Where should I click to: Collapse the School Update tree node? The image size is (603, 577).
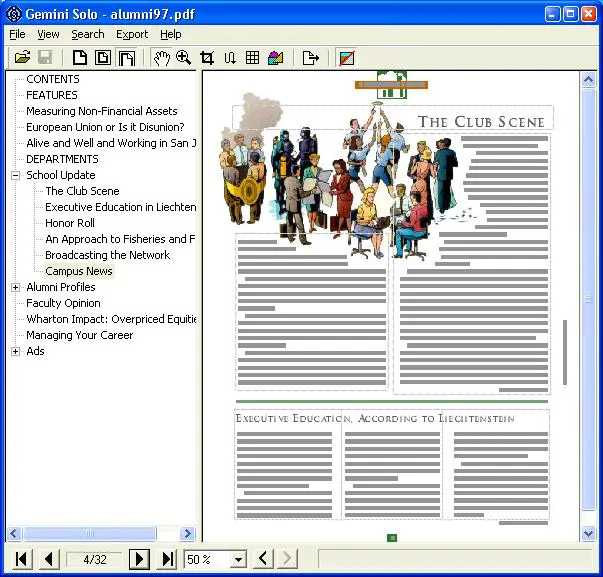[16, 175]
